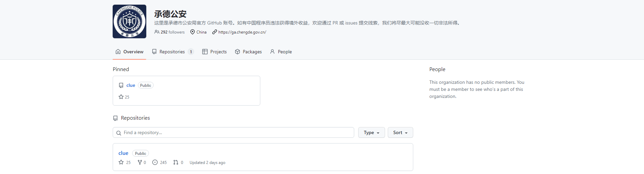Click the person icon on the People tab
Screen dimensions: 644x174
(x=272, y=52)
